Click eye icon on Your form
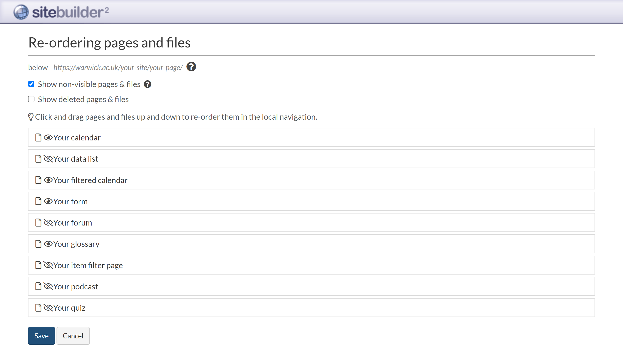Image resolution: width=623 pixels, height=364 pixels. click(48, 201)
